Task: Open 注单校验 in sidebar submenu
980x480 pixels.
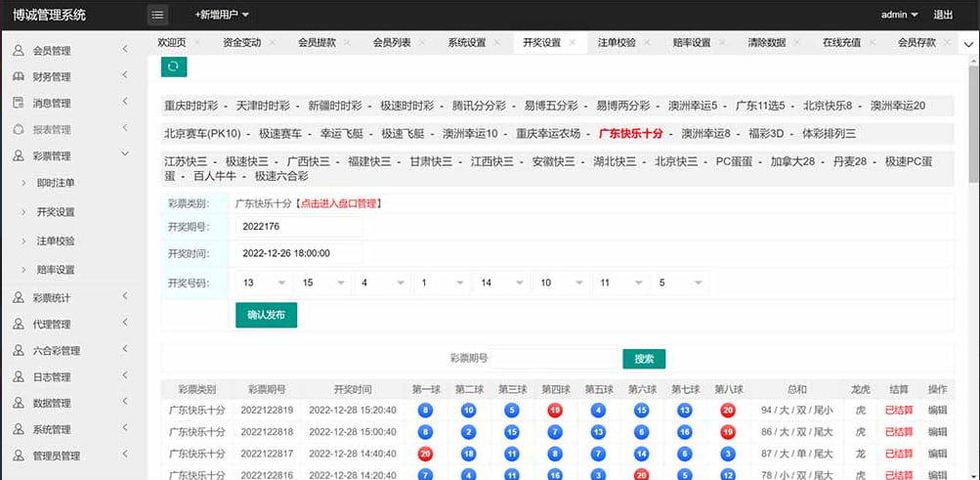Action: pos(56,241)
